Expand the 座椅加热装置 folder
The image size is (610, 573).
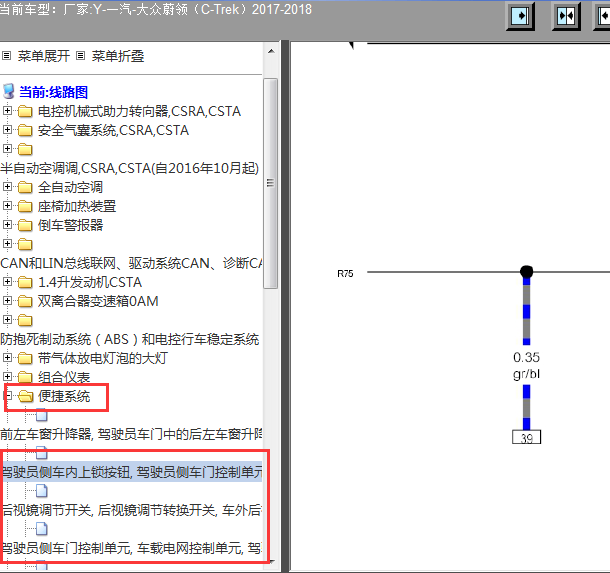pyautogui.click(x=7, y=205)
